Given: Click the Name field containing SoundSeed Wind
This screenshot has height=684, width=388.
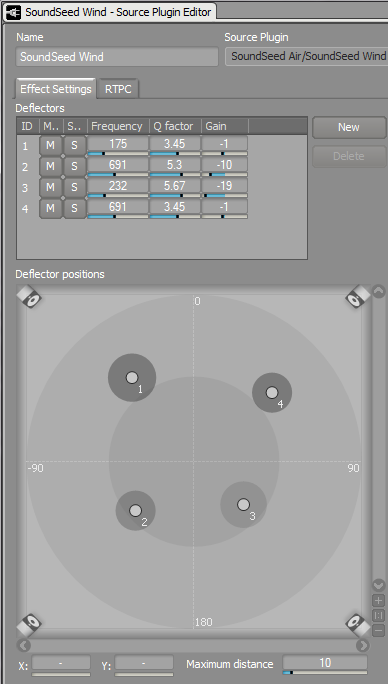Looking at the screenshot, I should pyautogui.click(x=117, y=57).
